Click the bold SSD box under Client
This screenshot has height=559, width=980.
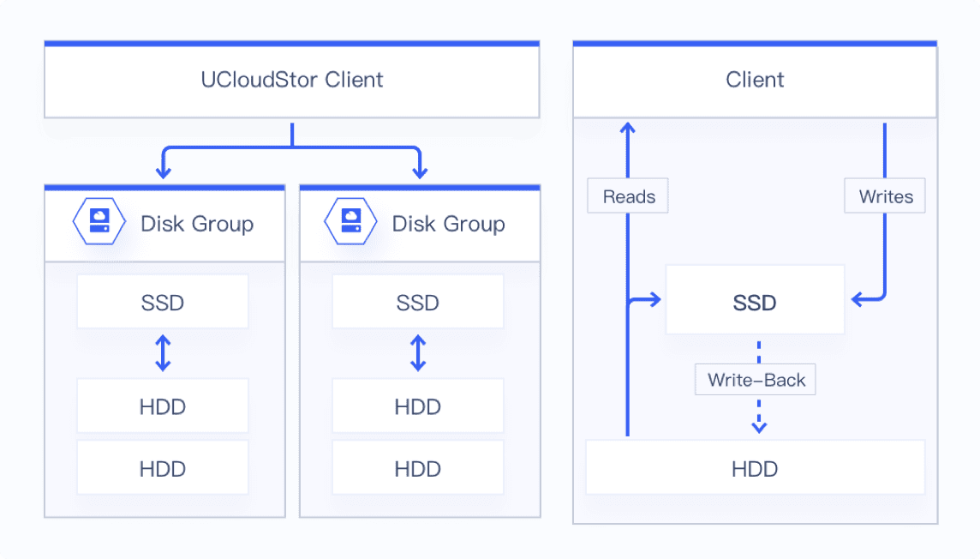pos(755,299)
